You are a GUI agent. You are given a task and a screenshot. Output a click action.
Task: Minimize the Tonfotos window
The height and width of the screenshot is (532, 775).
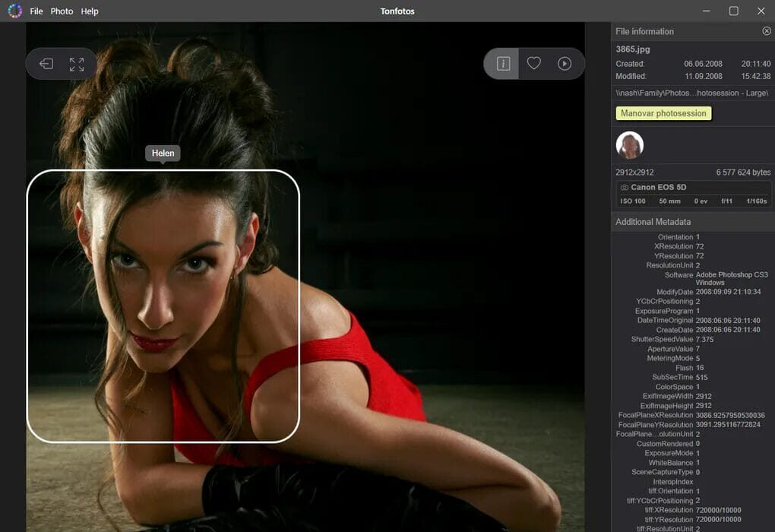point(707,11)
